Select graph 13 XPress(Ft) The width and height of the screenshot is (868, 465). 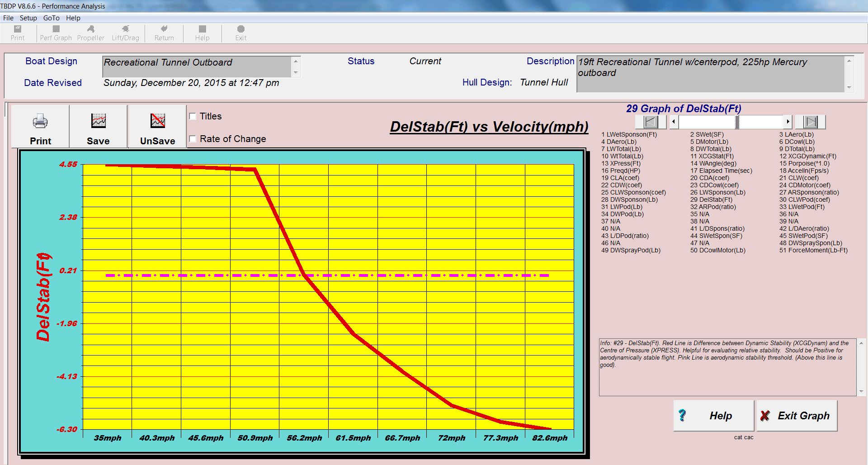pyautogui.click(x=621, y=163)
